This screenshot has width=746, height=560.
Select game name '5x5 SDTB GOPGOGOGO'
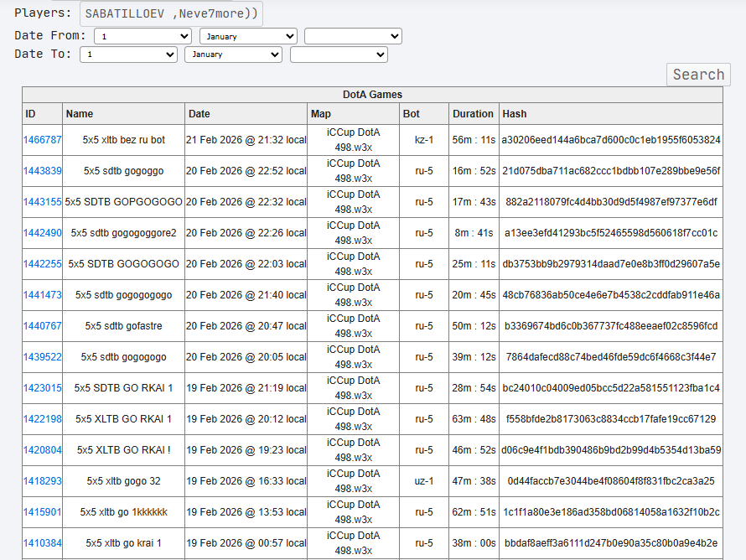pyautogui.click(x=124, y=202)
